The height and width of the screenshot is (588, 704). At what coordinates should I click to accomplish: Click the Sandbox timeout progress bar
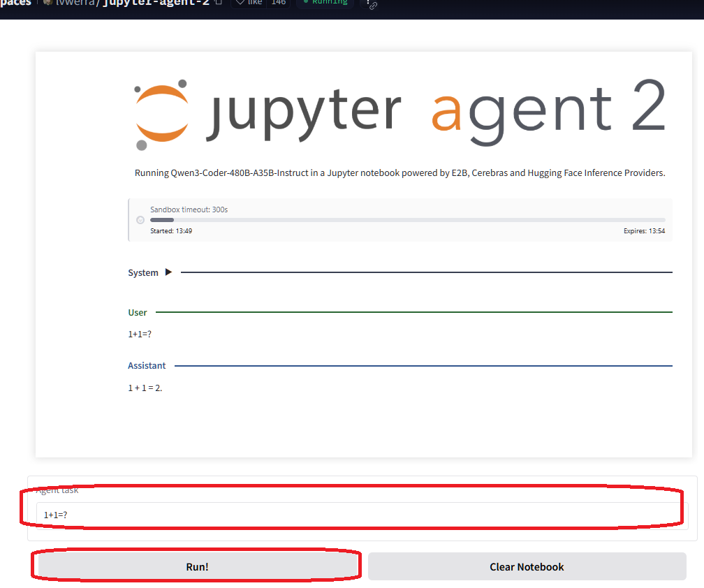(x=407, y=220)
